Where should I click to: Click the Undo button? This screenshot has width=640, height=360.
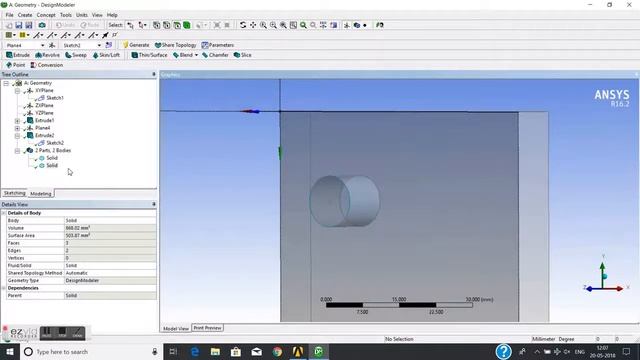65,25
